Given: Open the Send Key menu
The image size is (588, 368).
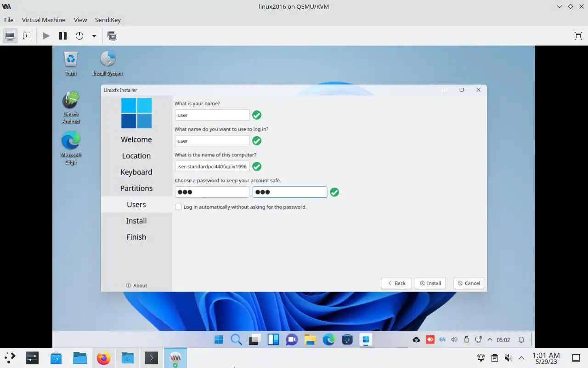Looking at the screenshot, I should tap(108, 20).
